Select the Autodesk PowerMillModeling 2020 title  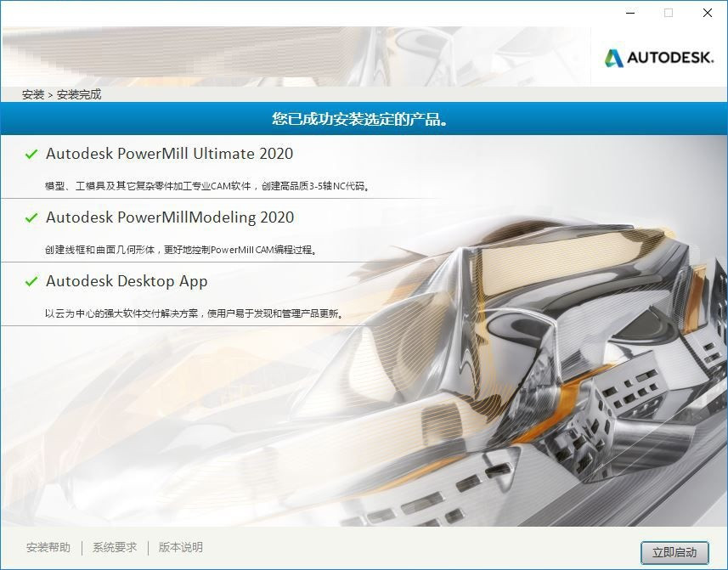[170, 217]
